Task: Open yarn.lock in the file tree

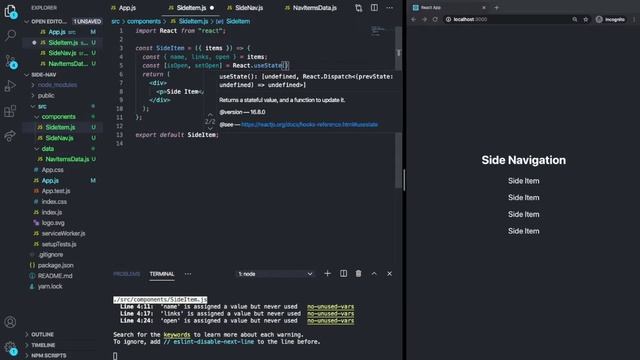Action: [50, 287]
